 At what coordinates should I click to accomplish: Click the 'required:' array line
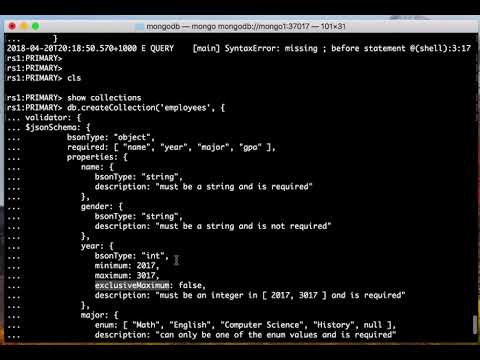click(171, 147)
